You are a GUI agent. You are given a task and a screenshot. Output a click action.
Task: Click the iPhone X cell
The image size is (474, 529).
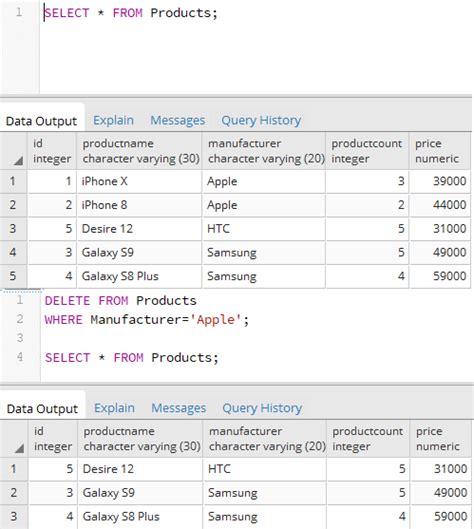139,182
